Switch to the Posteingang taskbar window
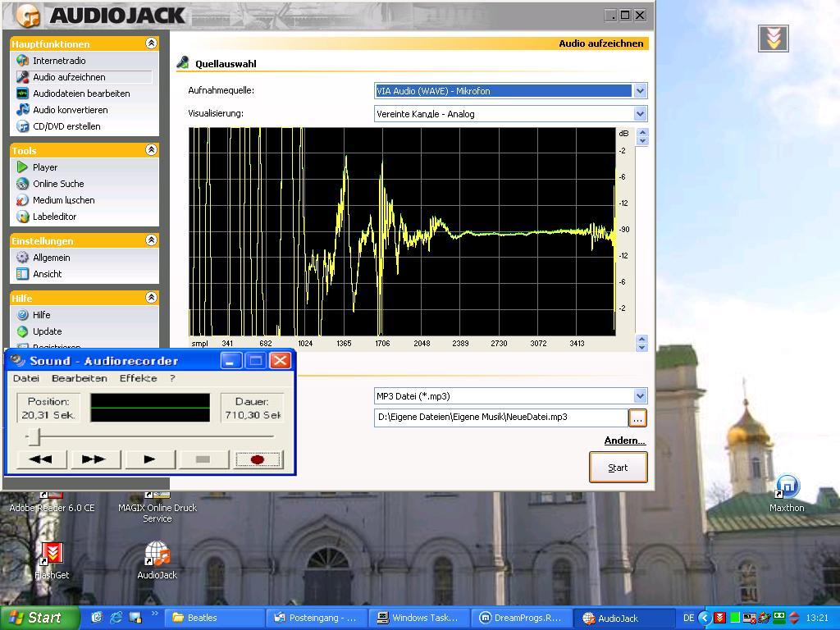This screenshot has width=840, height=630. (316, 618)
